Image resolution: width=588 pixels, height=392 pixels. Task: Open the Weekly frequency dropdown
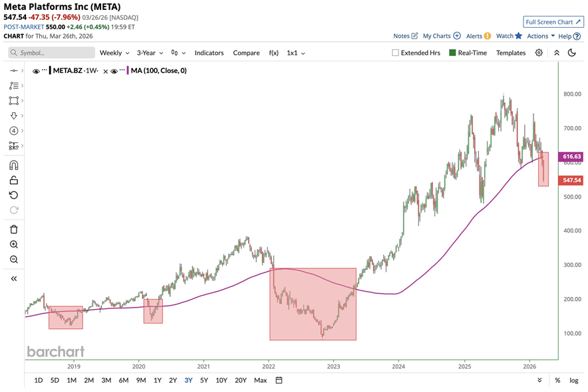[x=114, y=52]
